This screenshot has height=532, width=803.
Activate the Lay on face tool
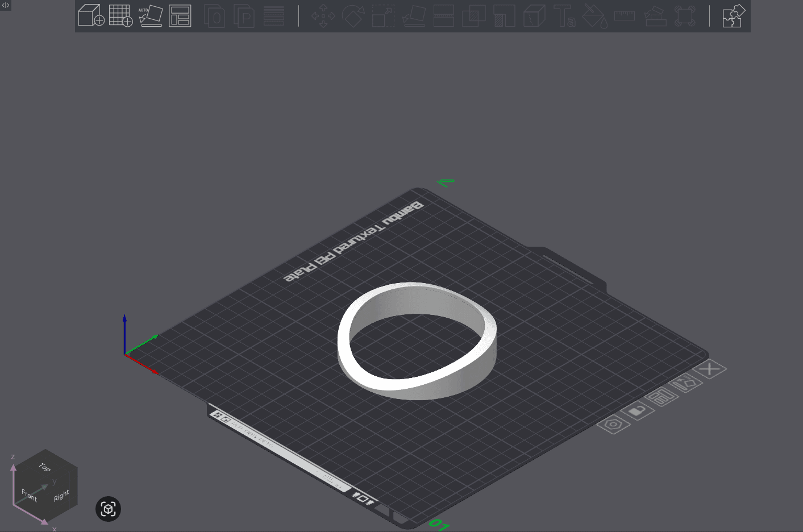[413, 16]
